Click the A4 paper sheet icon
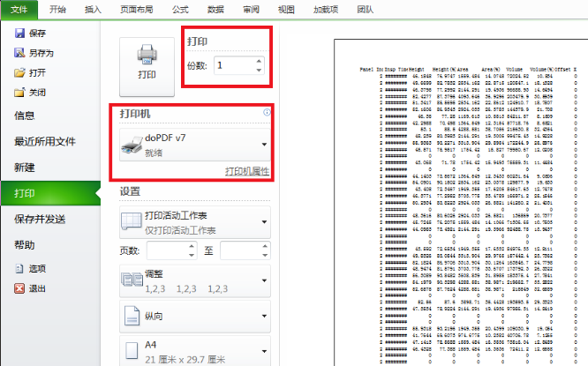588x366 pixels. pyautogui.click(x=132, y=351)
